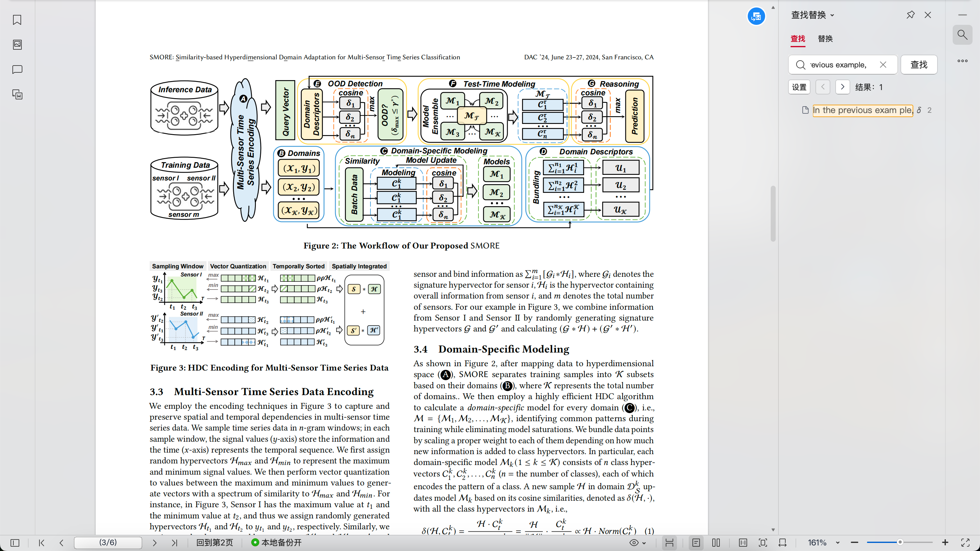Open the thumbnails panel icon
Screen dimensions: 980x551
tap(17, 44)
